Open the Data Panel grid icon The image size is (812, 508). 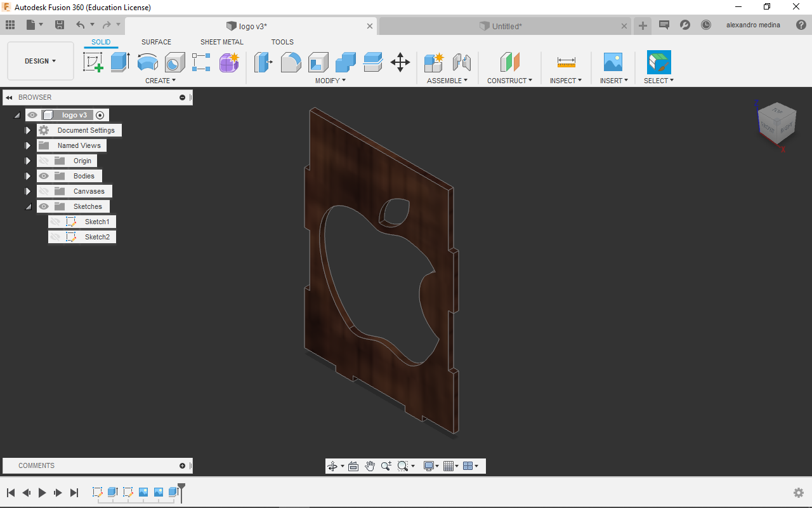[10, 25]
